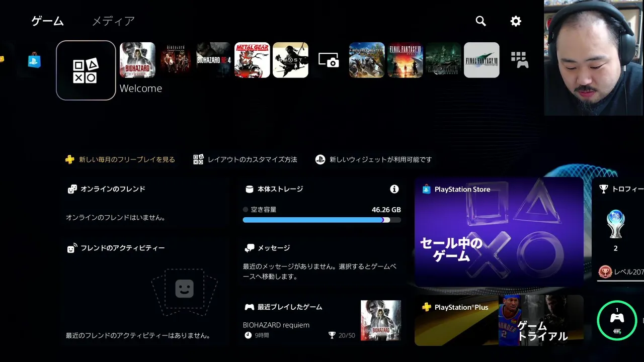
Task: Click the storage cylinder icon
Action: pyautogui.click(x=249, y=189)
